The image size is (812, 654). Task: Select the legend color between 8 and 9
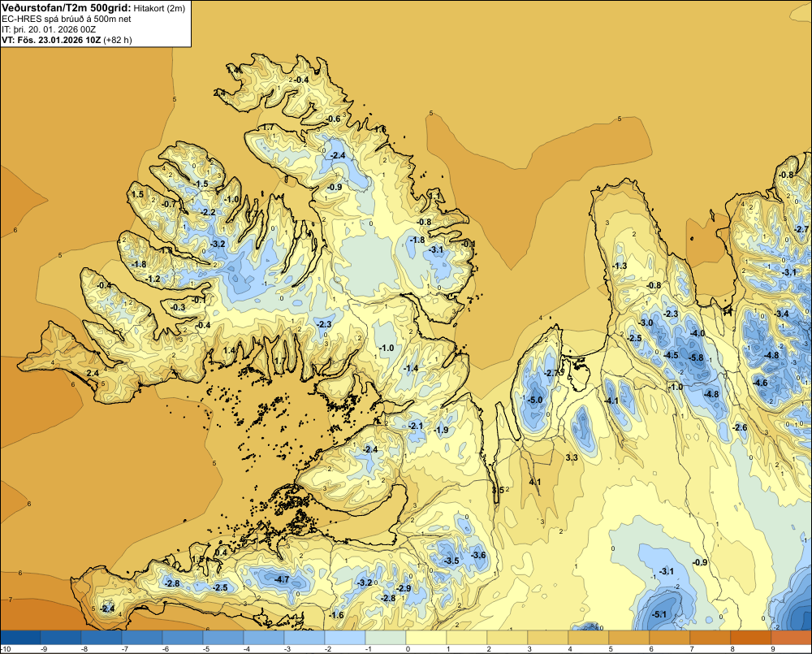751,638
